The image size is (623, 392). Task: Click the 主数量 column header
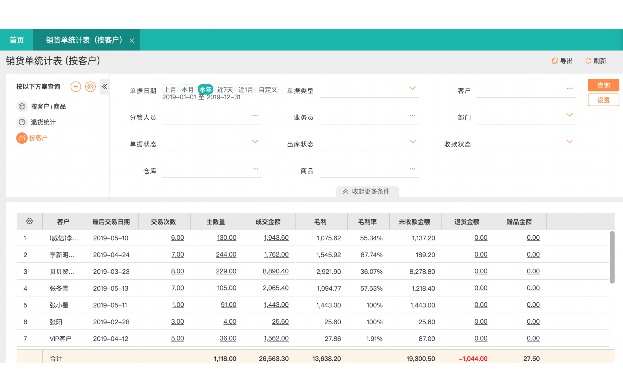click(x=216, y=222)
